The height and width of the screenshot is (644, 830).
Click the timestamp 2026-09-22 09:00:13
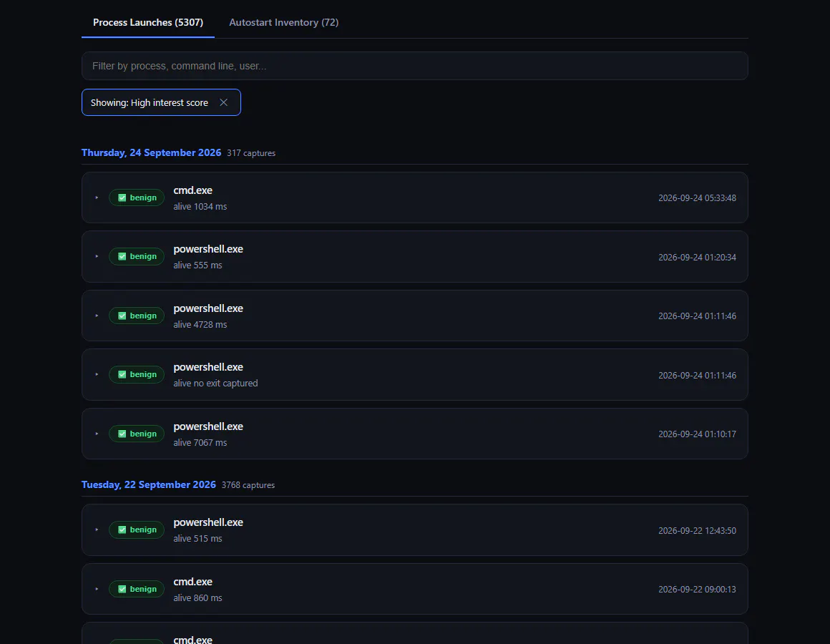tap(697, 589)
